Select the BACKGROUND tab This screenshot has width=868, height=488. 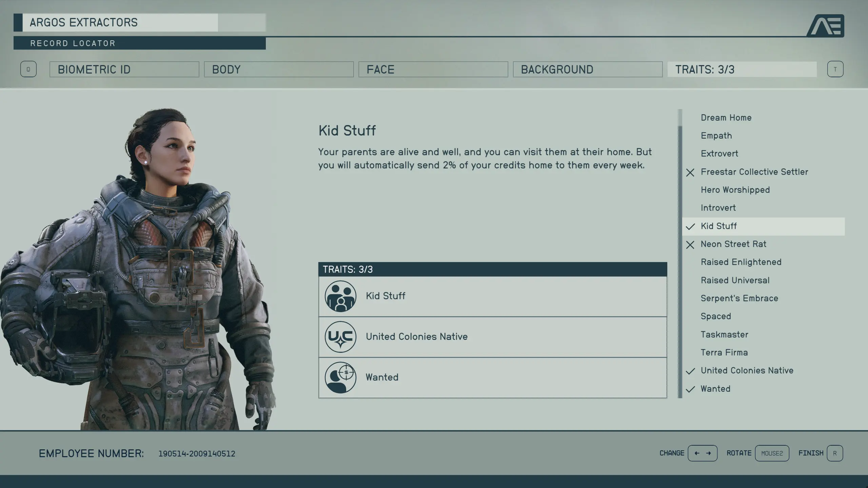coord(587,69)
